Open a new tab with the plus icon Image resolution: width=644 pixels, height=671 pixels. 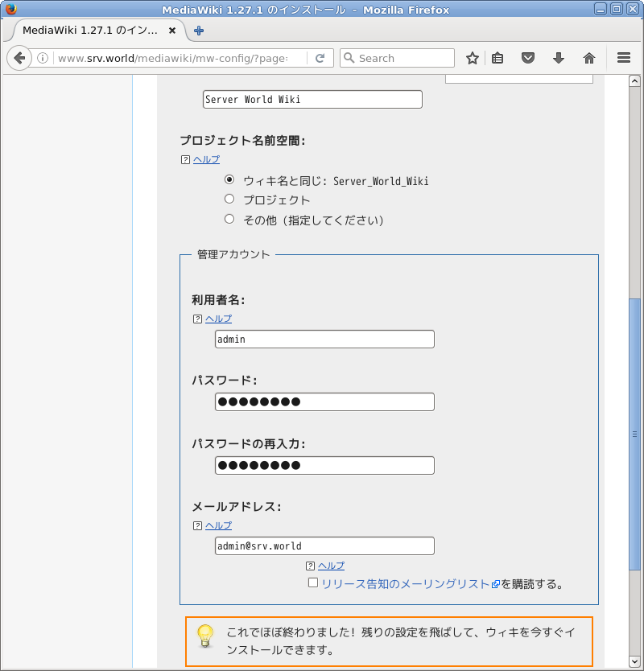tap(199, 31)
